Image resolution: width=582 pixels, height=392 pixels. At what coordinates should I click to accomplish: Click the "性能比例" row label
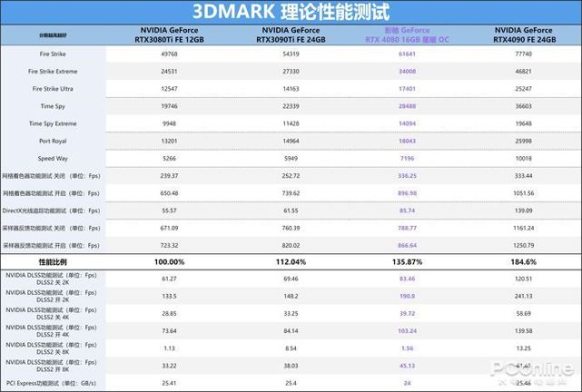(x=53, y=262)
